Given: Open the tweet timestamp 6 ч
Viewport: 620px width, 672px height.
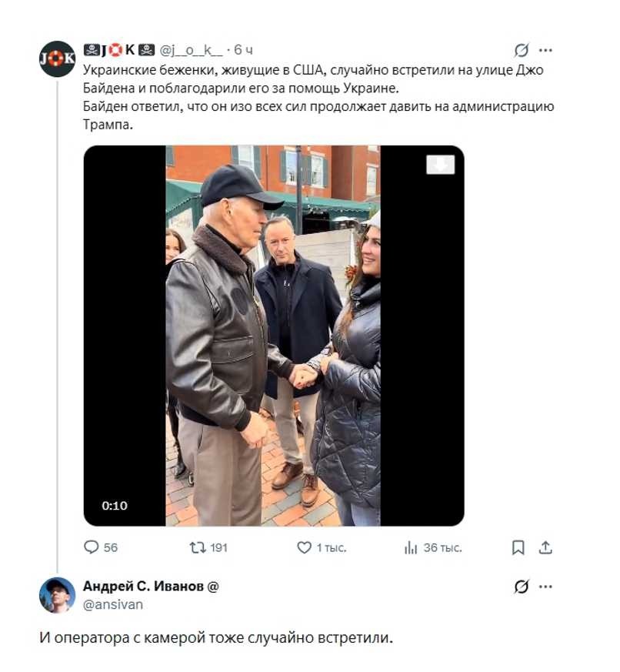Looking at the screenshot, I should tap(243, 50).
